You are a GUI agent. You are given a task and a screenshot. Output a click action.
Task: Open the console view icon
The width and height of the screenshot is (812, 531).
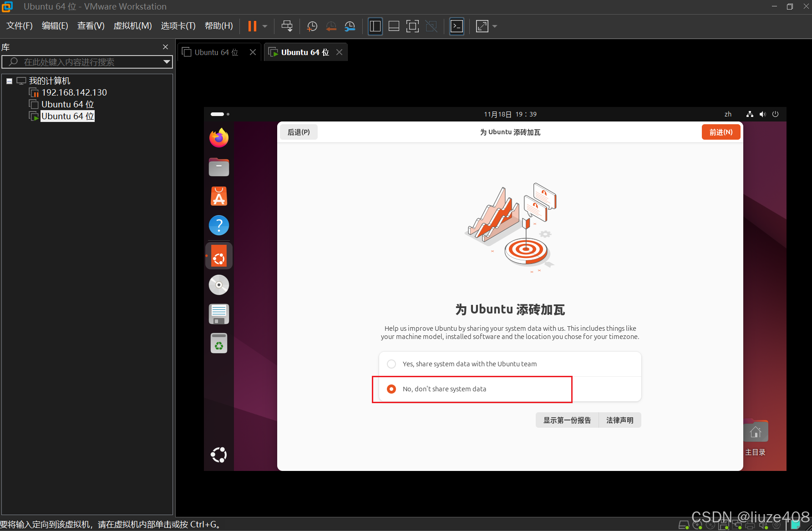click(457, 26)
